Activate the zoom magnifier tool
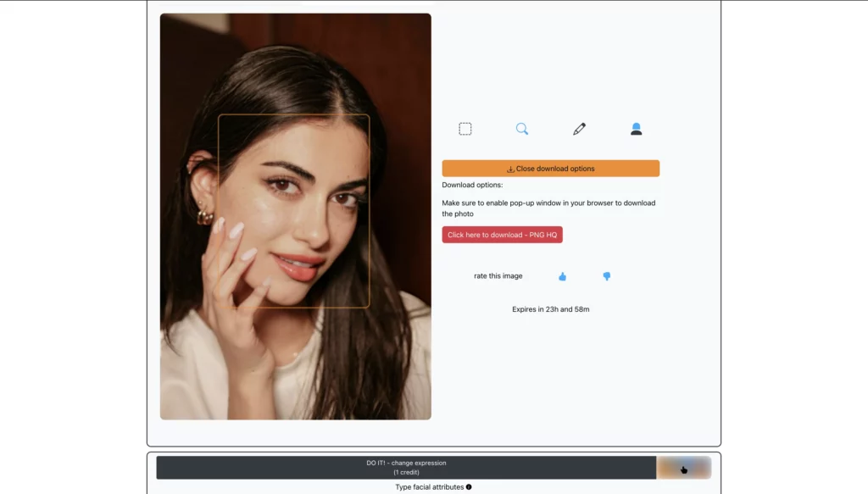The width and height of the screenshot is (868, 494). coord(522,128)
